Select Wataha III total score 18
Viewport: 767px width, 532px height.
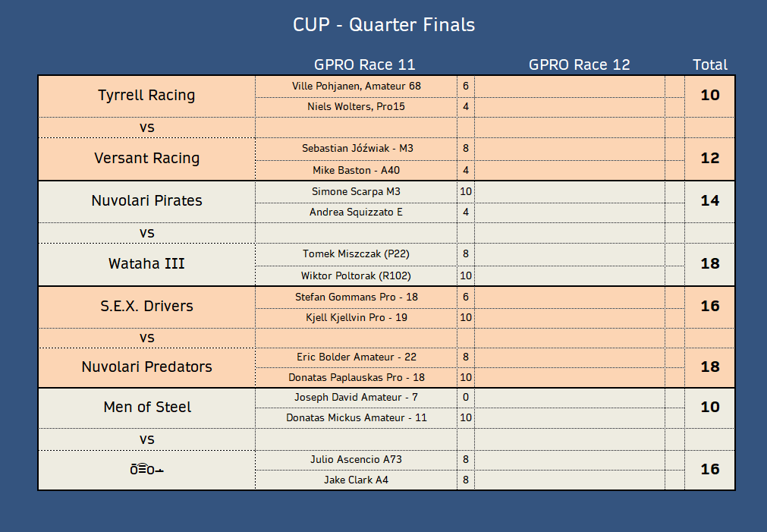point(709,264)
